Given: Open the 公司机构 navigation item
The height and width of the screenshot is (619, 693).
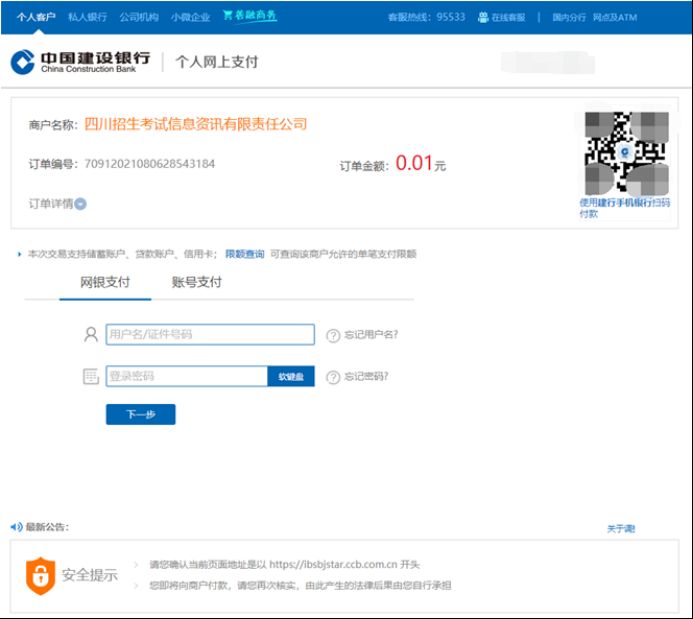Looking at the screenshot, I should (139, 17).
